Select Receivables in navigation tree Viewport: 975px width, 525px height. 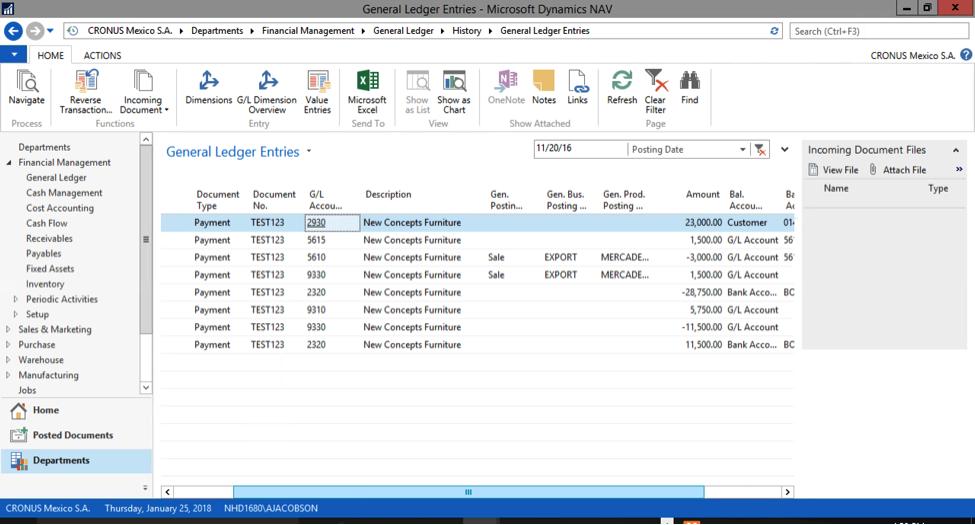(49, 238)
